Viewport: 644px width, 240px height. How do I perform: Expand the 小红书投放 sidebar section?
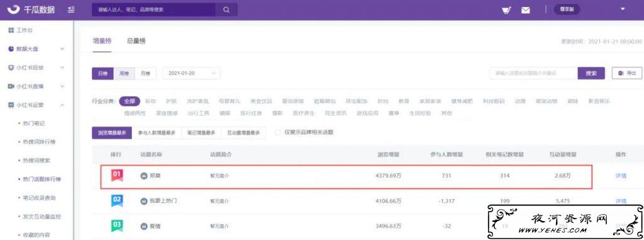point(62,67)
